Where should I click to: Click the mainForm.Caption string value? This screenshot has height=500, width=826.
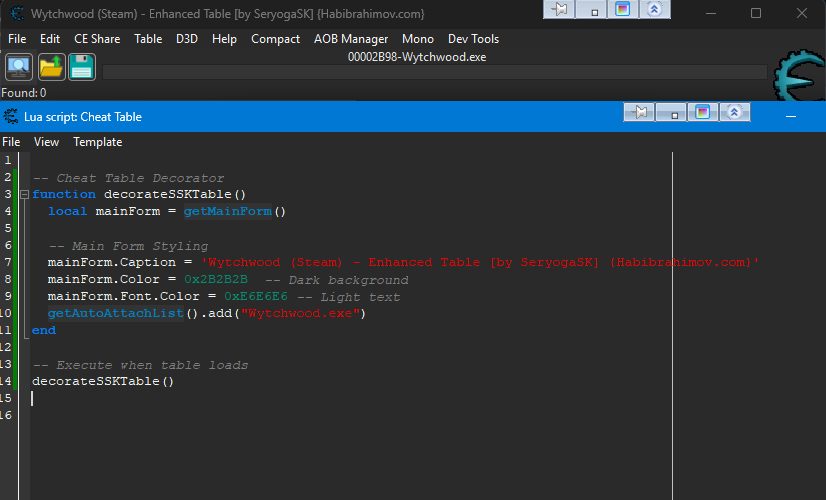click(x=480, y=262)
